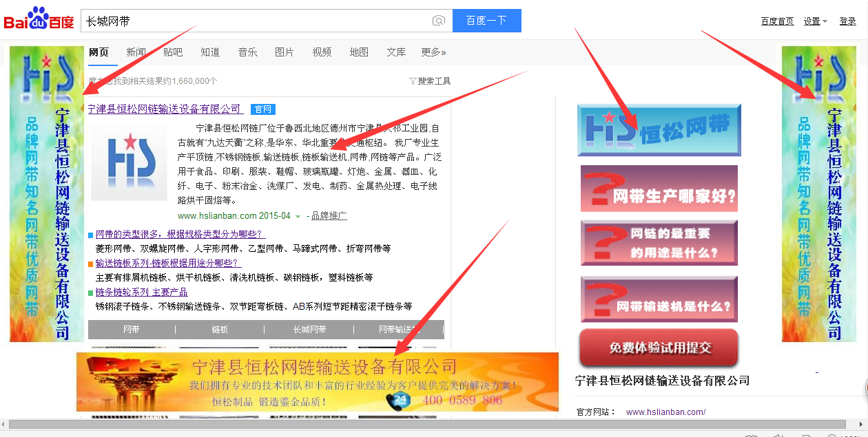Click the red 免费体验试用提交 button

point(659,348)
